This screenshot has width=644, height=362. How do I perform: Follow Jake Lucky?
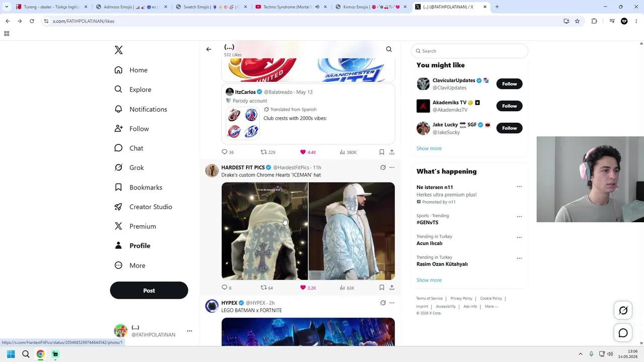(x=509, y=128)
